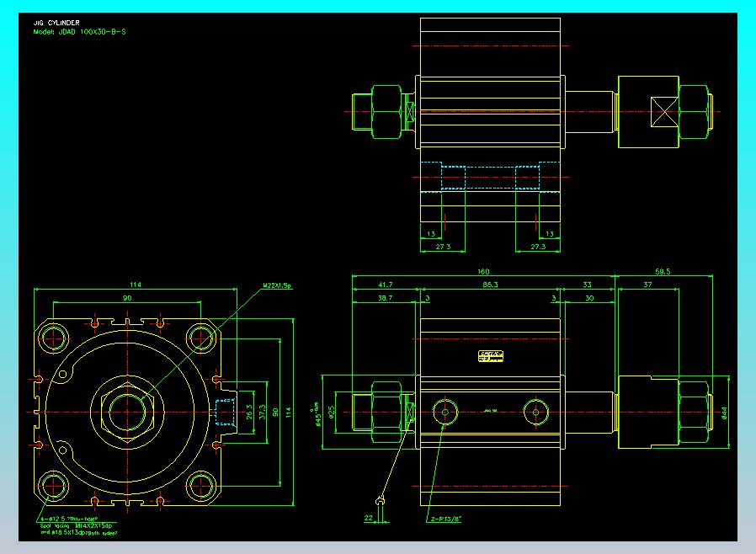This screenshot has height=554, width=756.
Task: Click the cyan dashed port outline in end view
Action: pos(224,413)
